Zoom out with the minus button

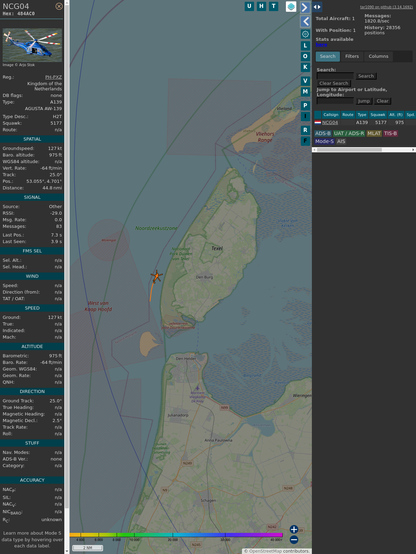tap(294, 540)
